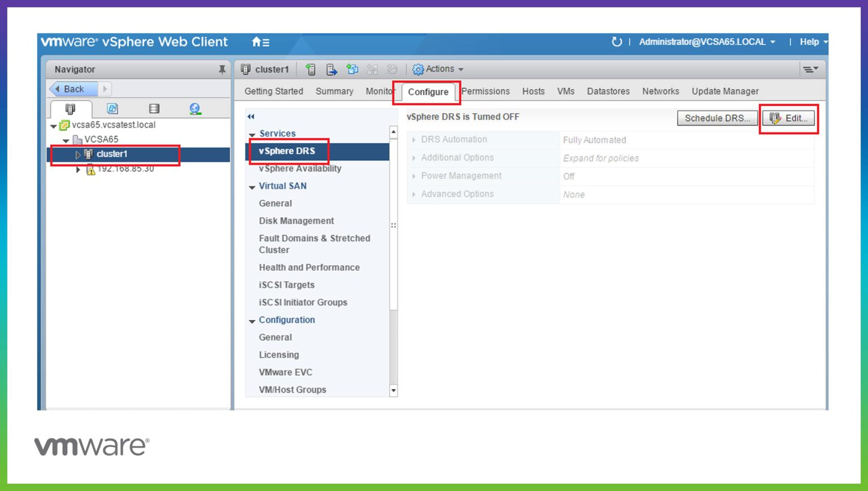Open the home menu icon

click(261, 42)
